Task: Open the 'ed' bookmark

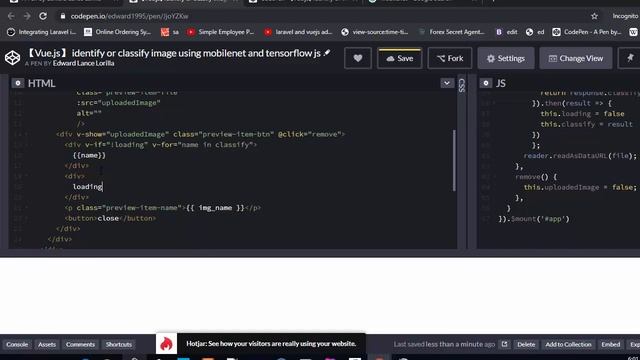Action: (535, 32)
